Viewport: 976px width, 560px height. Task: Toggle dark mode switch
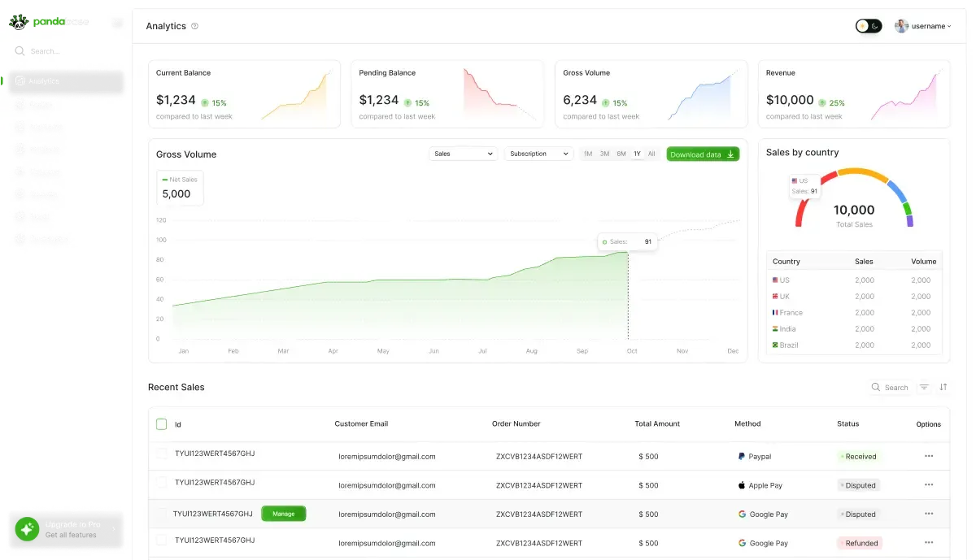869,25
